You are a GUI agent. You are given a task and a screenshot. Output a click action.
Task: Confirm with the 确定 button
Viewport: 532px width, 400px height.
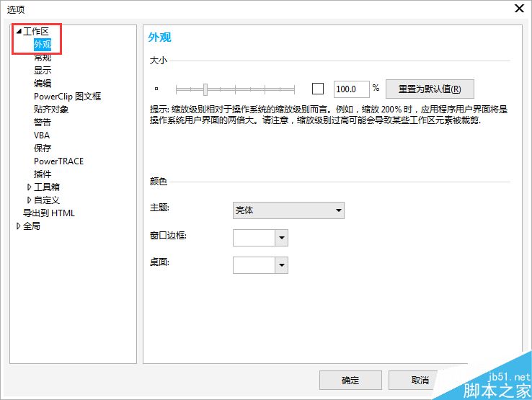pyautogui.click(x=350, y=381)
